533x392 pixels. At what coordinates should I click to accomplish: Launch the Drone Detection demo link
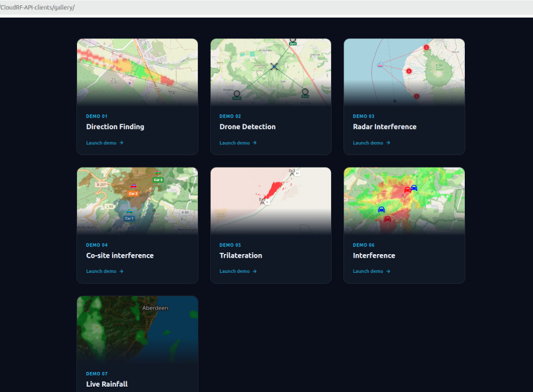click(x=238, y=143)
